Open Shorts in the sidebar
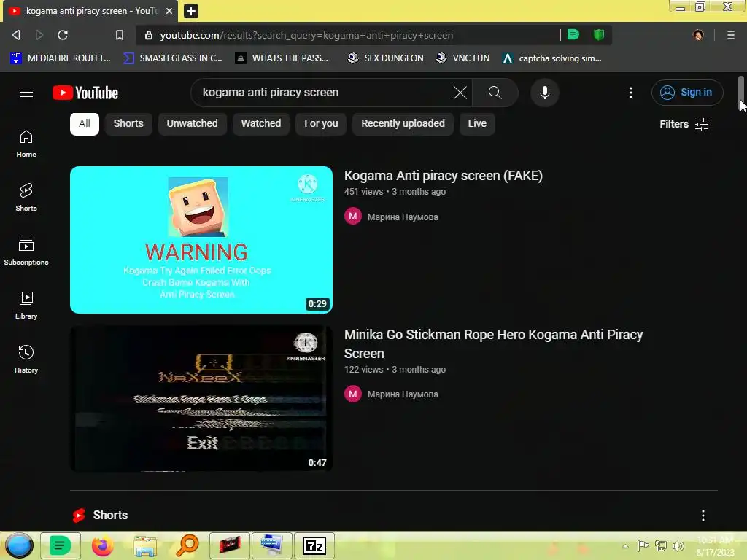 26,198
